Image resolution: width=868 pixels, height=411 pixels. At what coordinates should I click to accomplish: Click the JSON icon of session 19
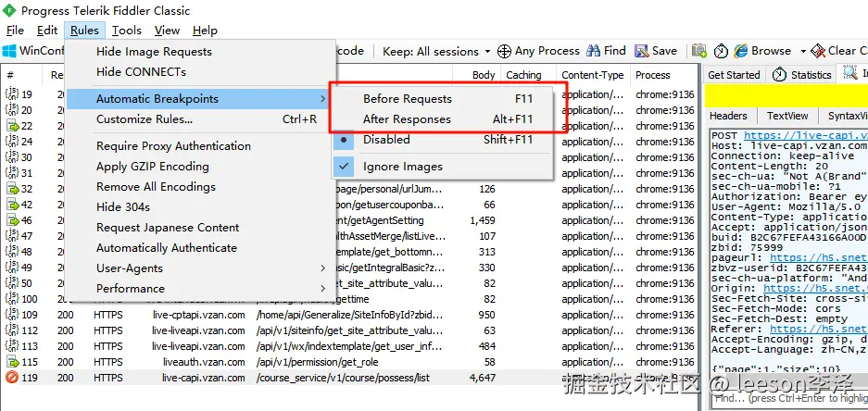click(12, 94)
